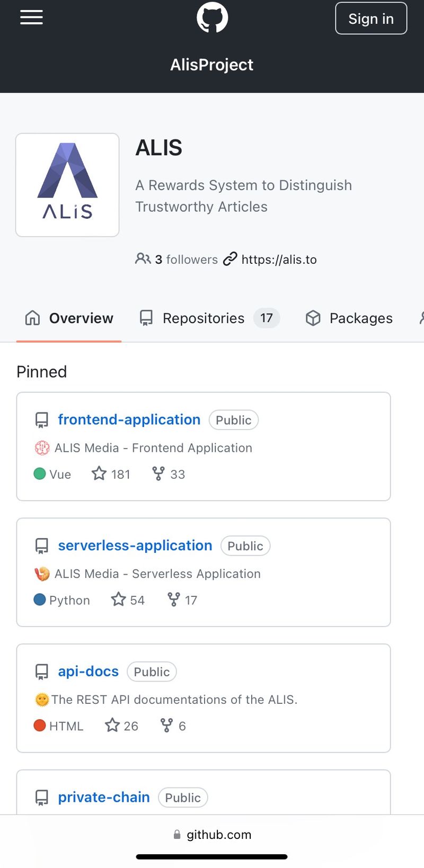This screenshot has height=868, width=424.
Task: Open the hamburger navigation menu
Action: [x=31, y=17]
